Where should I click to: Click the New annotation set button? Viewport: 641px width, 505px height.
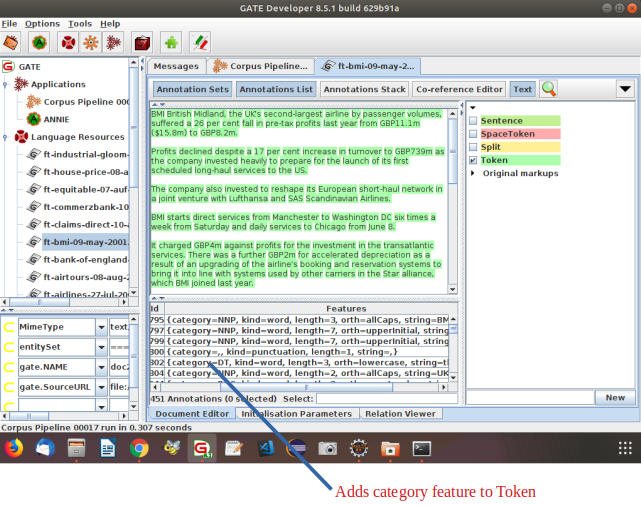615,397
